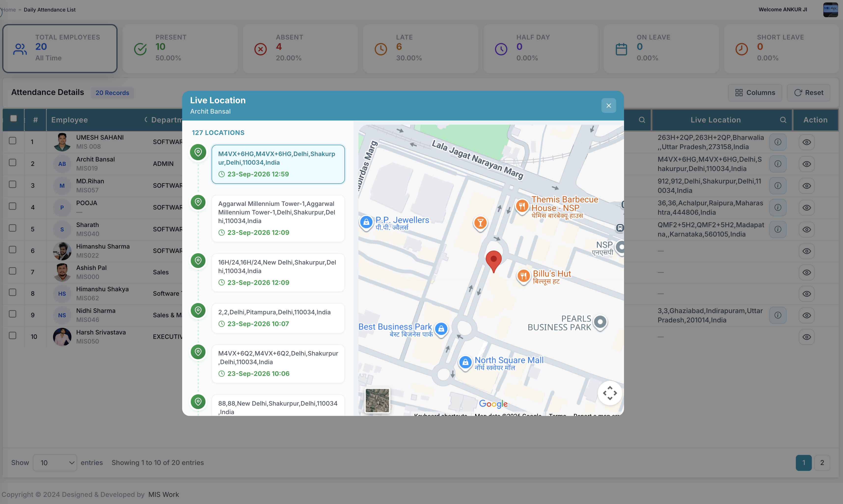
Task: Filter by the Late card
Action: 421,49
